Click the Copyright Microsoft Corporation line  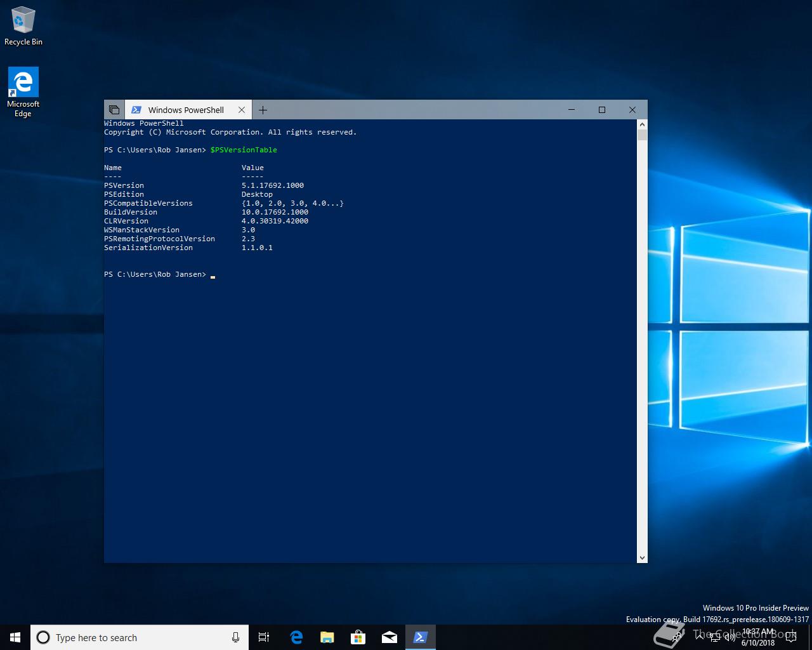pos(230,132)
